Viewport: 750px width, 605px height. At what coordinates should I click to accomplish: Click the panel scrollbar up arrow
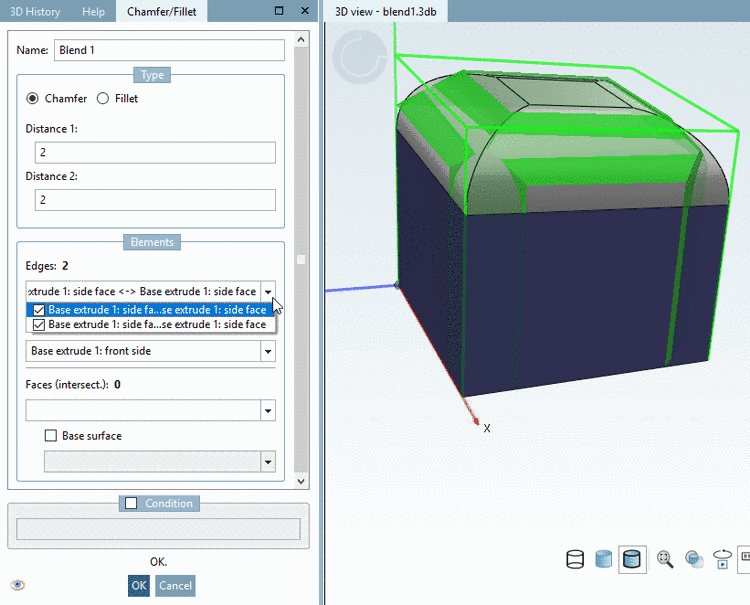[x=301, y=40]
